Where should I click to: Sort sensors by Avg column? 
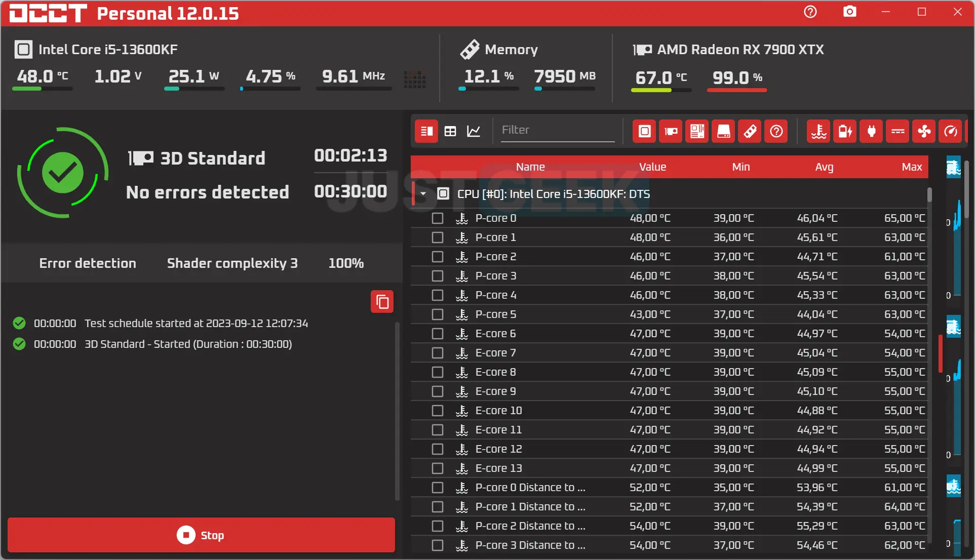(824, 167)
